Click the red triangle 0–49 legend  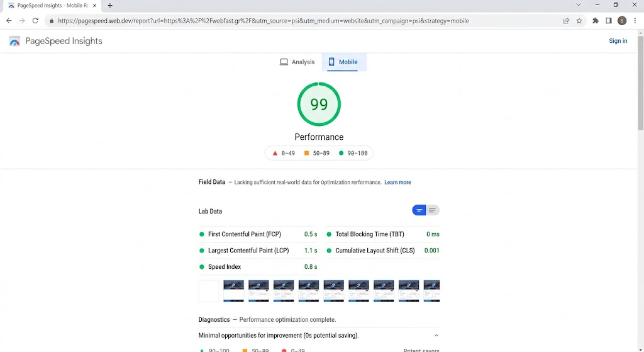(284, 153)
